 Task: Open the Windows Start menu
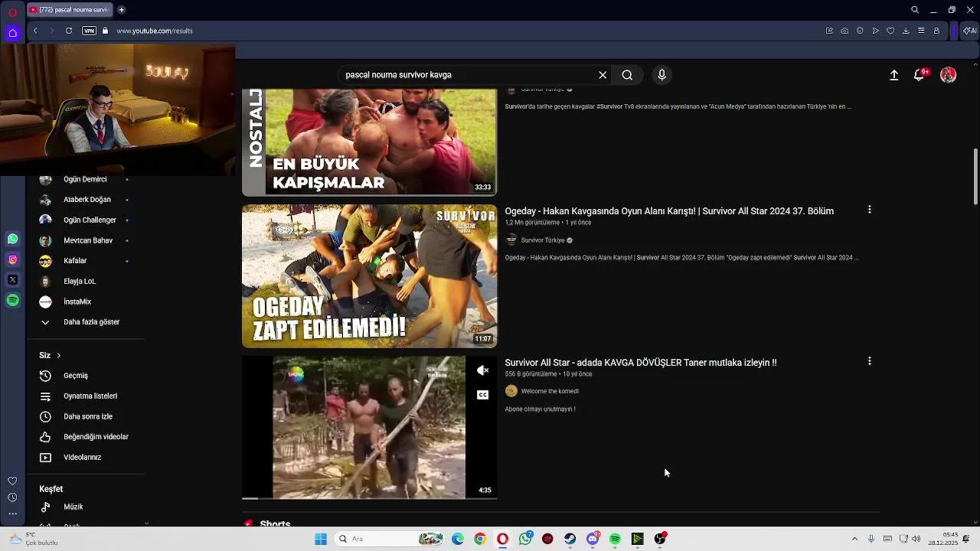[x=321, y=539]
